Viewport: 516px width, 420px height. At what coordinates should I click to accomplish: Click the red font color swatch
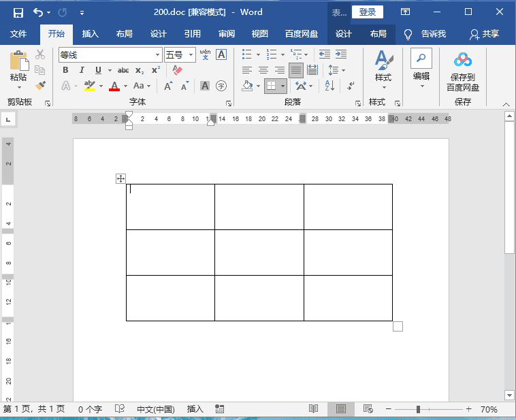point(114,86)
